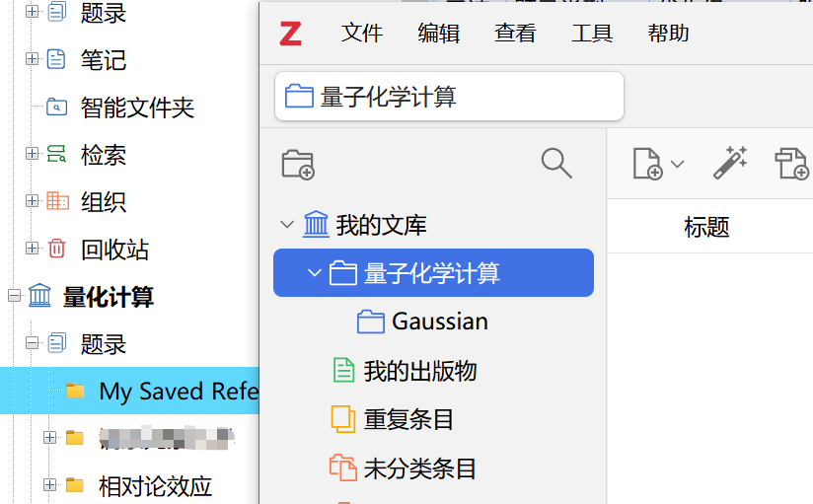Click the magic wand add-by-identifier icon
813x504 pixels.
[x=730, y=163]
